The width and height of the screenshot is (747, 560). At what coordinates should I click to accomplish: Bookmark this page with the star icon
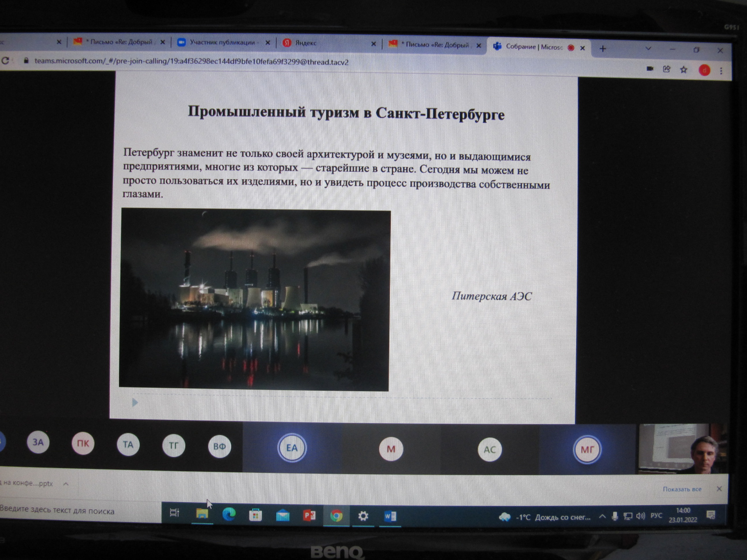tap(684, 70)
